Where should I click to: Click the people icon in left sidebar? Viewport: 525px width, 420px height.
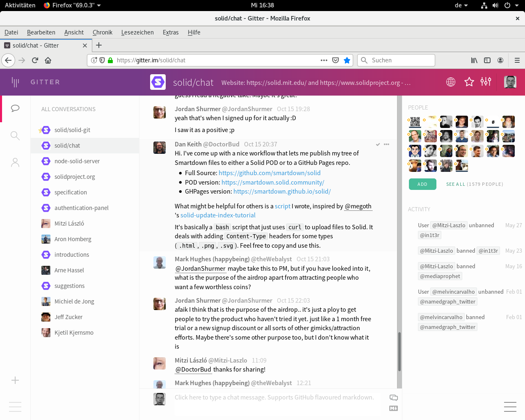15,163
